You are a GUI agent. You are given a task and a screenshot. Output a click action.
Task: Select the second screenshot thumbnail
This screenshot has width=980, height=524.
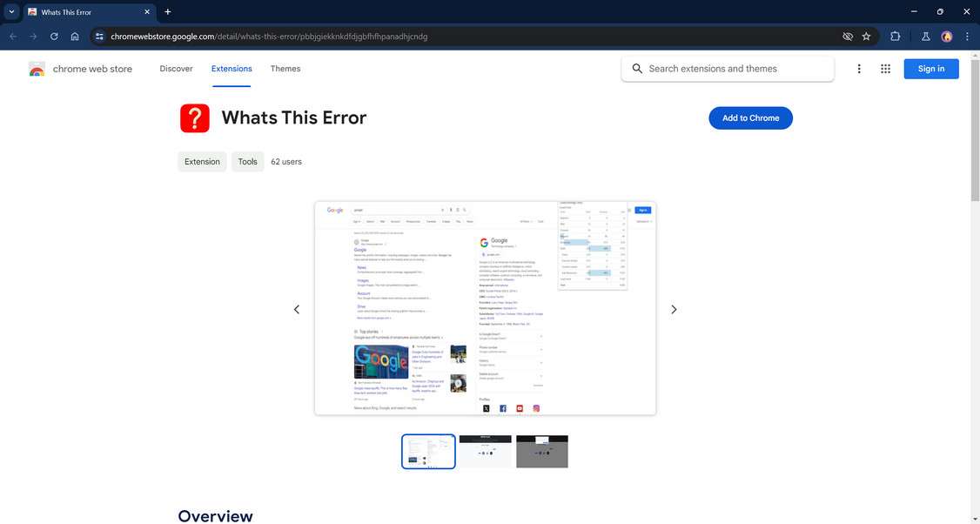coord(485,451)
